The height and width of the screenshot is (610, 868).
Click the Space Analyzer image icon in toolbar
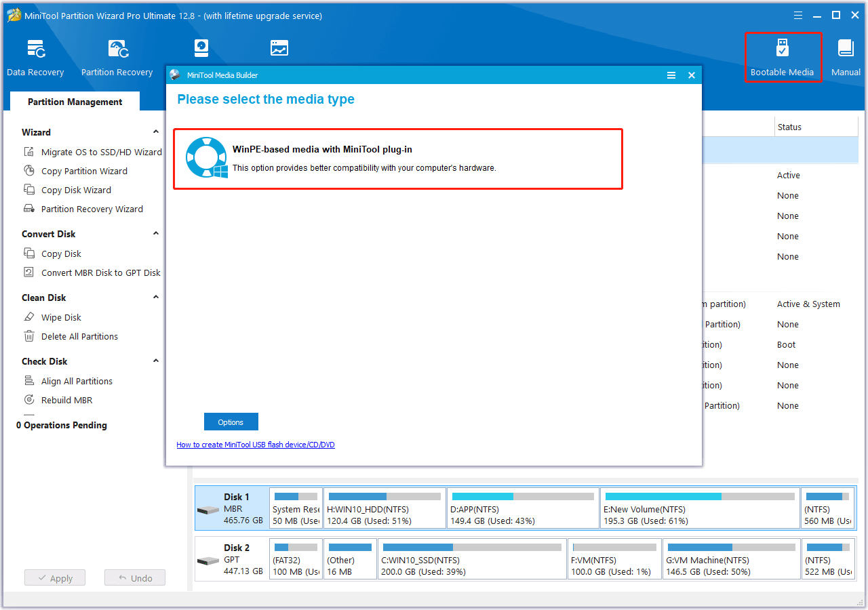279,48
